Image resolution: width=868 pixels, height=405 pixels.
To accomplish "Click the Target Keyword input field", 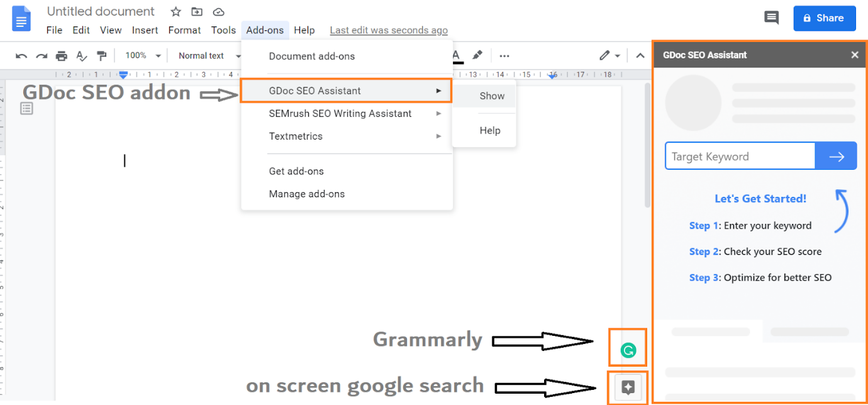I will 740,156.
